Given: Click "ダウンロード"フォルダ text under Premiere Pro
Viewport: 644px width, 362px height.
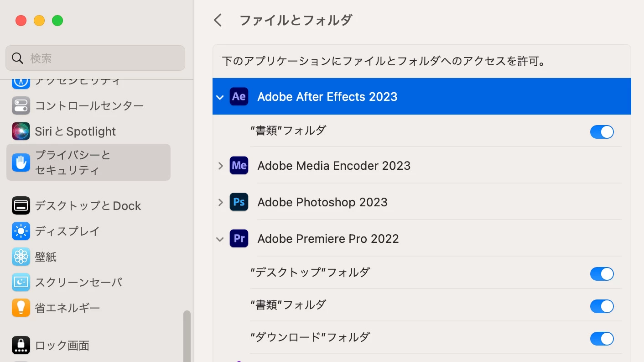Looking at the screenshot, I should pos(310,337).
